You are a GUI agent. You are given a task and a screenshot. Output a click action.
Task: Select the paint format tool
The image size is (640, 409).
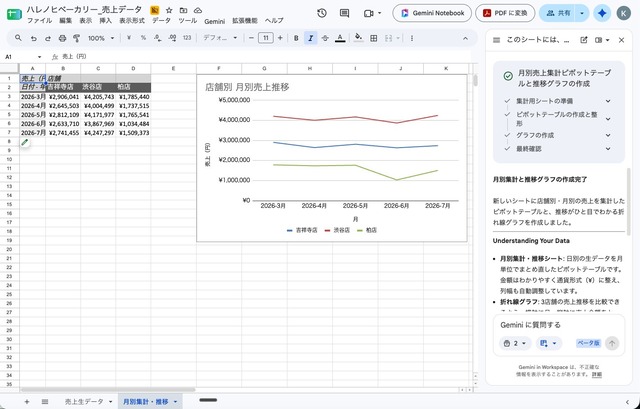[76, 38]
